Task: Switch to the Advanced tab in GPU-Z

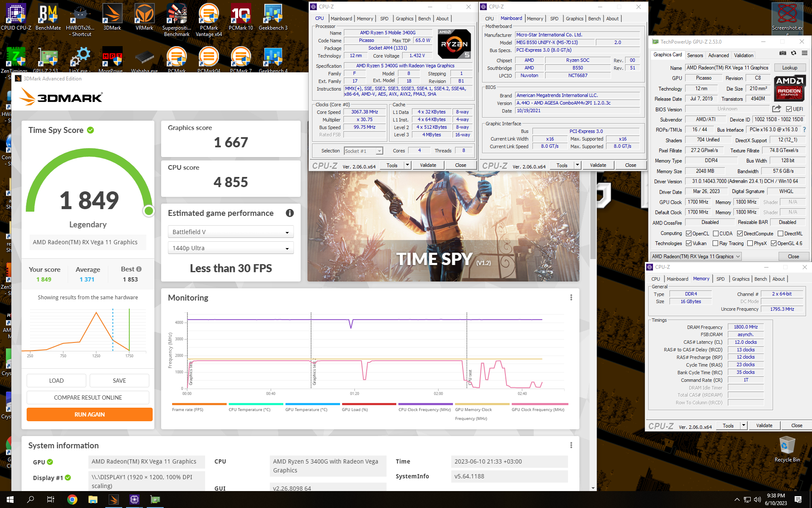Action: click(718, 55)
